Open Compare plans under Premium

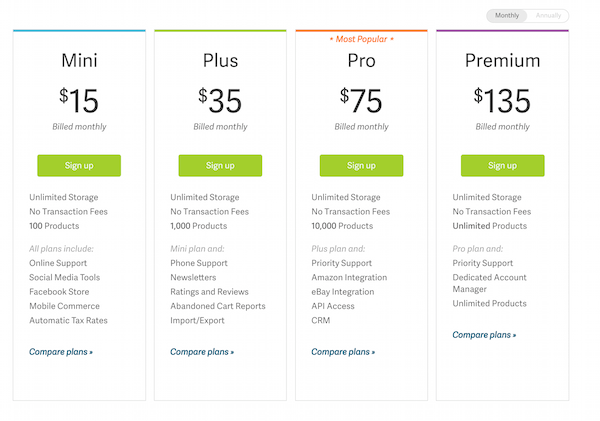[x=484, y=335]
